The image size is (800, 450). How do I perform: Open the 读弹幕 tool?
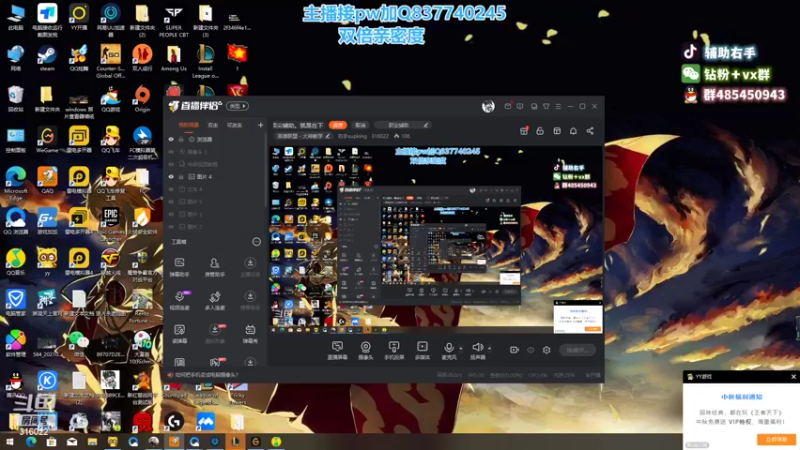(x=179, y=334)
